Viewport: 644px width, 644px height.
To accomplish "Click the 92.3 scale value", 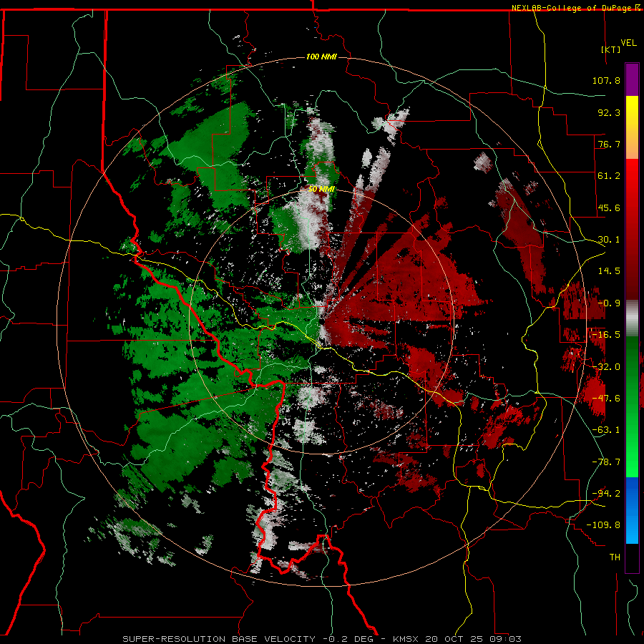I will pos(609,112).
